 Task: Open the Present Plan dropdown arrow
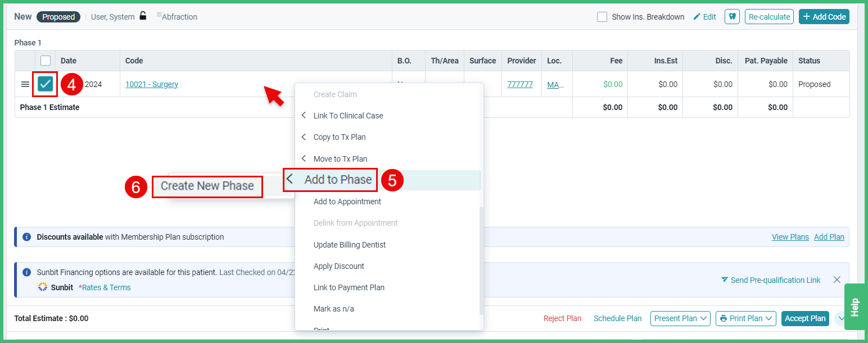pos(702,318)
